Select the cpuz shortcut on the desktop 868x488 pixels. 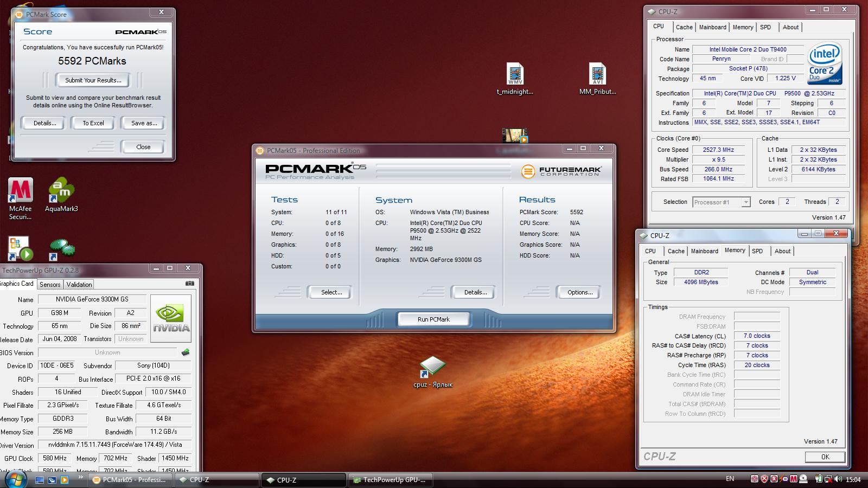point(432,372)
